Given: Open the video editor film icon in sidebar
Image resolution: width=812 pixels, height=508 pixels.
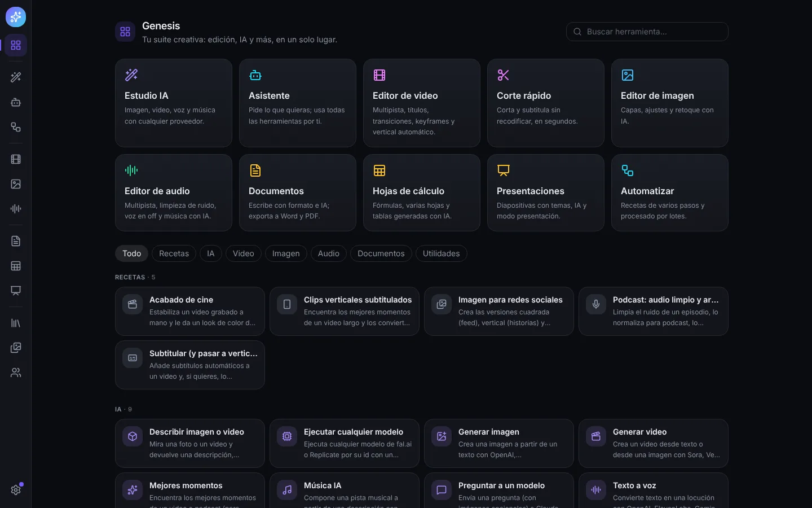Looking at the screenshot, I should (x=16, y=159).
